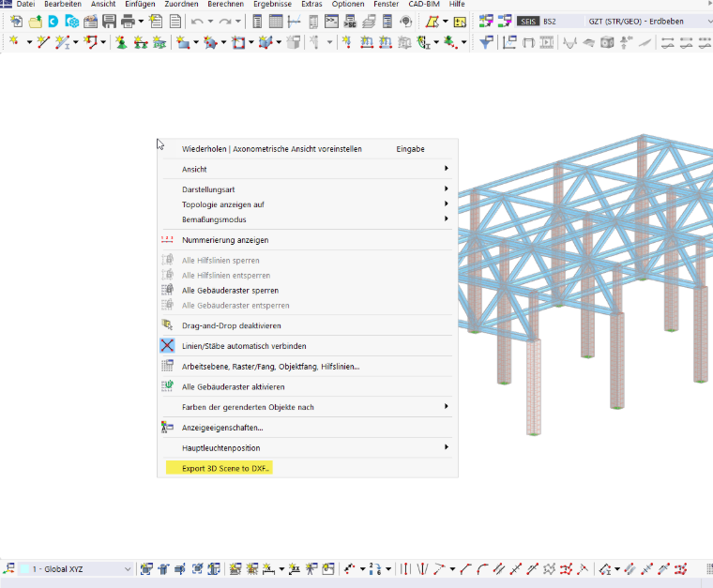Click the result animation film icon
The height and width of the screenshot is (588, 713).
click(x=547, y=42)
